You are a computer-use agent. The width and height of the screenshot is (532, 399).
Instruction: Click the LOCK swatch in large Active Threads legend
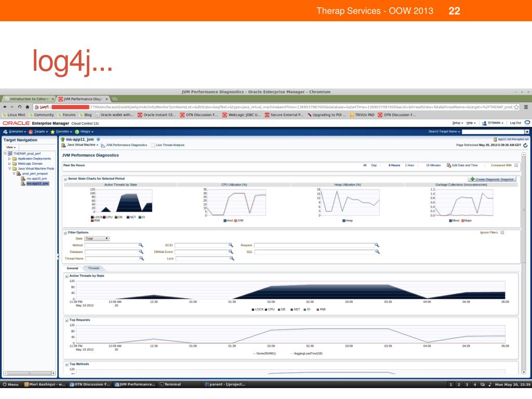tap(253, 310)
